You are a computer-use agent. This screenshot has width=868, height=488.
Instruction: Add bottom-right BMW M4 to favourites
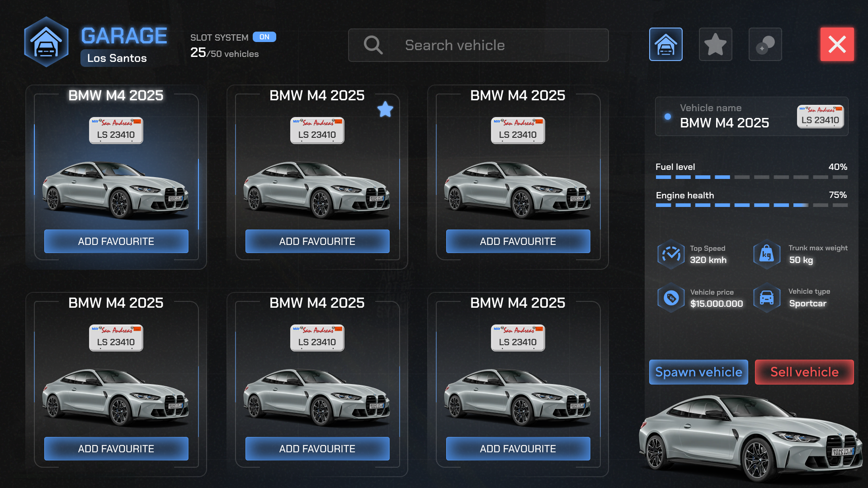(x=518, y=449)
